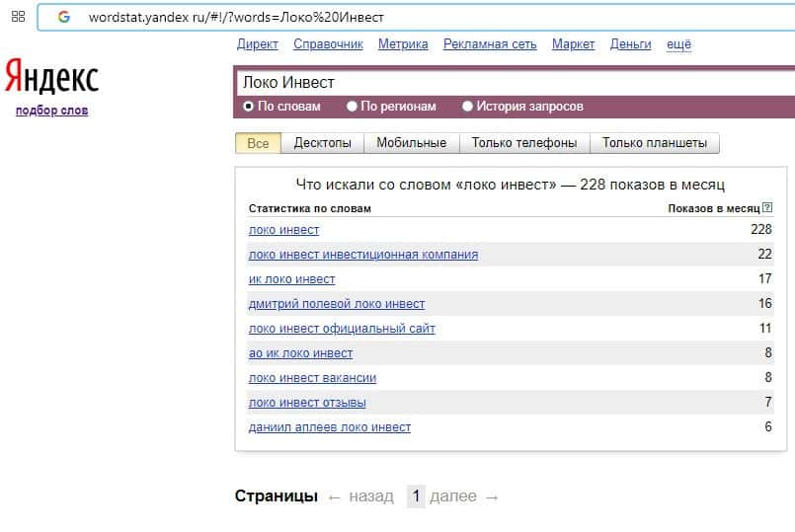Viewport: 795px width, 532px height.
Task: Select the 'История запросов' radio button
Action: 468,107
